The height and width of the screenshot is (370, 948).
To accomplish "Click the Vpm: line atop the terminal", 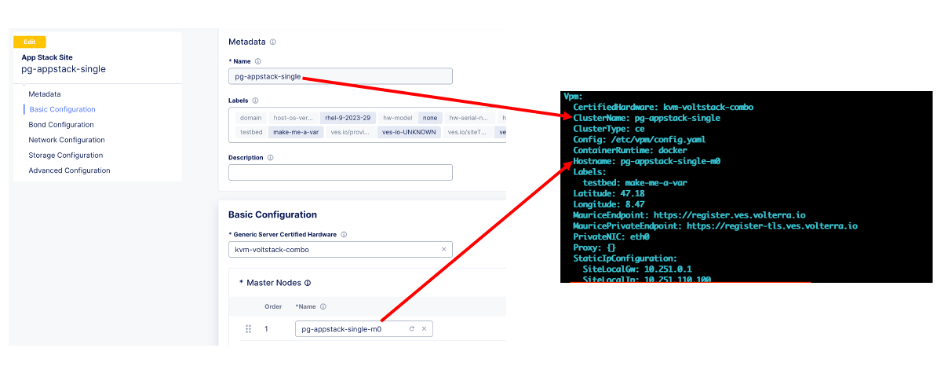I will [573, 96].
